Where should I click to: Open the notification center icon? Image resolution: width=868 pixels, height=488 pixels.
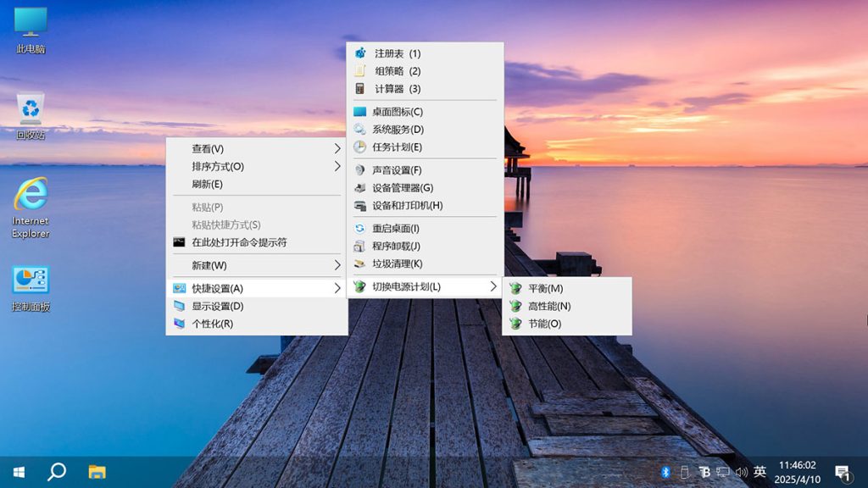tap(842, 473)
